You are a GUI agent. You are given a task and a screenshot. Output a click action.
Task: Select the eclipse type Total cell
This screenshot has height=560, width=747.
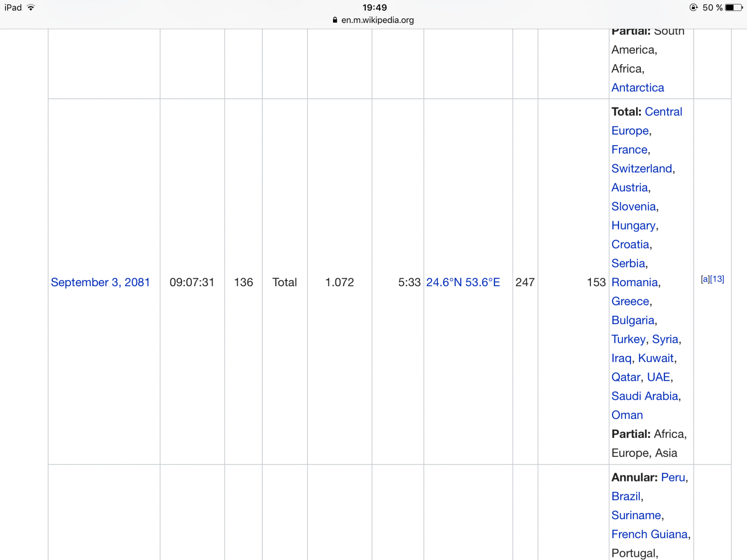284,282
